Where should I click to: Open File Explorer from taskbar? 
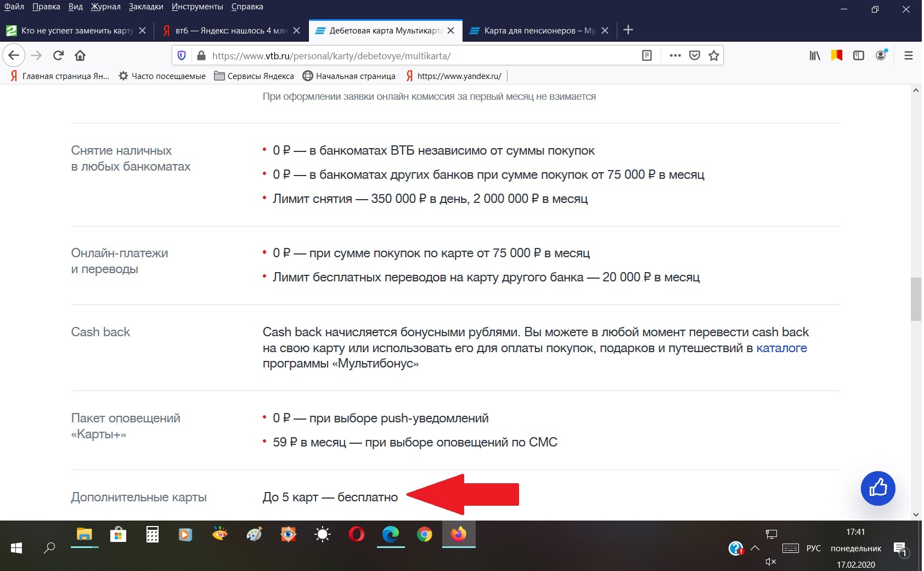(x=84, y=534)
